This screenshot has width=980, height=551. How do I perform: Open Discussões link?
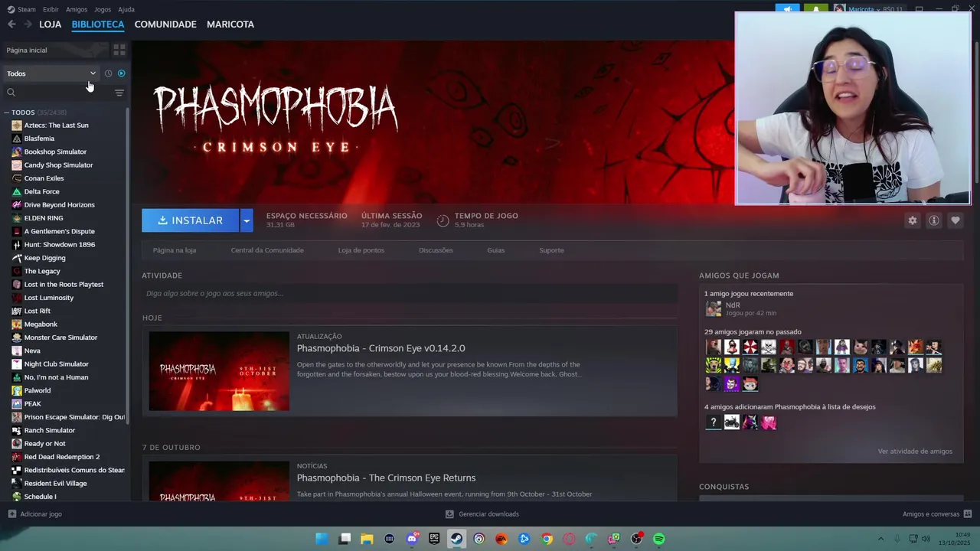[436, 250]
